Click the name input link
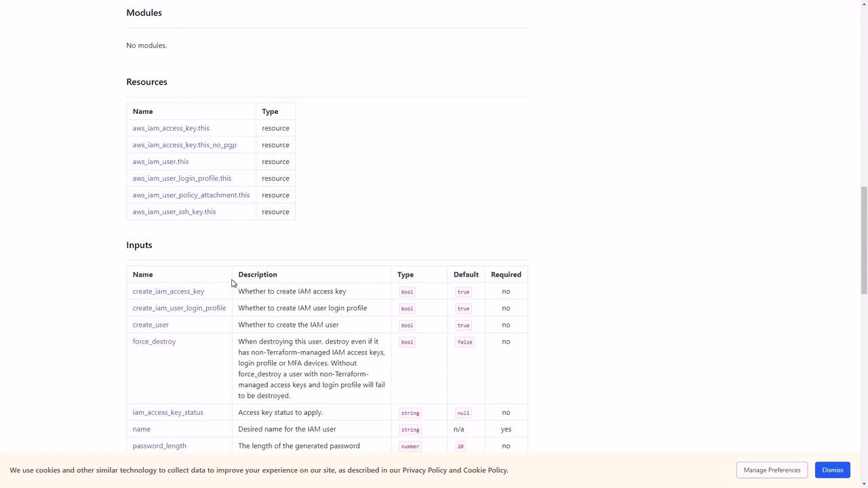 (x=142, y=429)
